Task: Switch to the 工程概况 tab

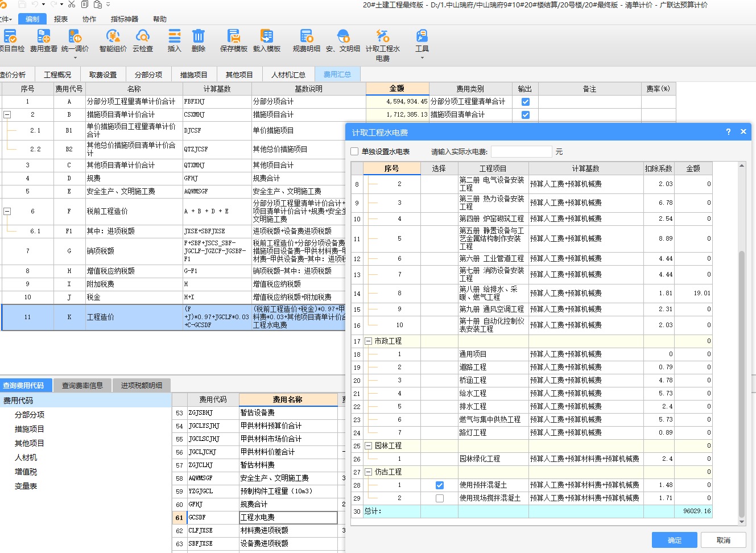Action: coord(57,75)
